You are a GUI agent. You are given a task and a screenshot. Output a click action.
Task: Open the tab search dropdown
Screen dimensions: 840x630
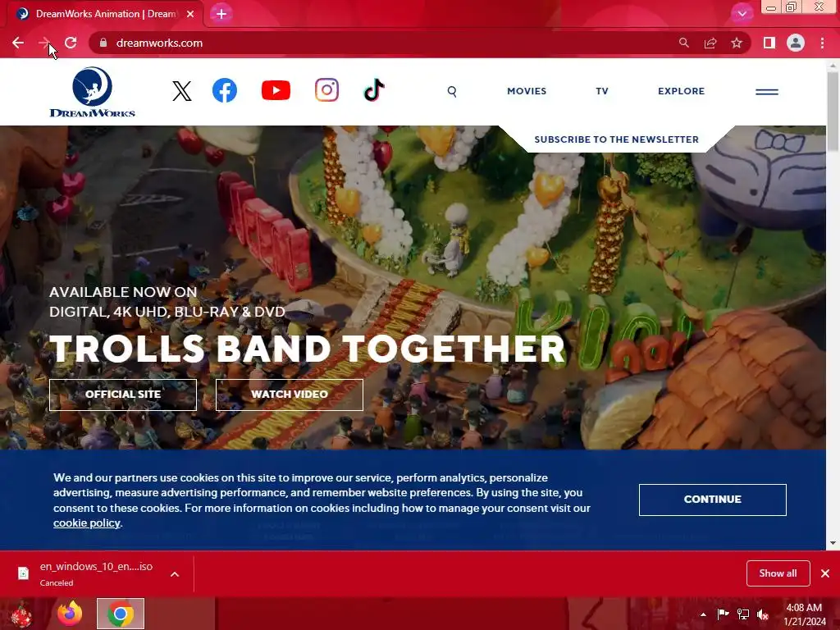coord(742,14)
